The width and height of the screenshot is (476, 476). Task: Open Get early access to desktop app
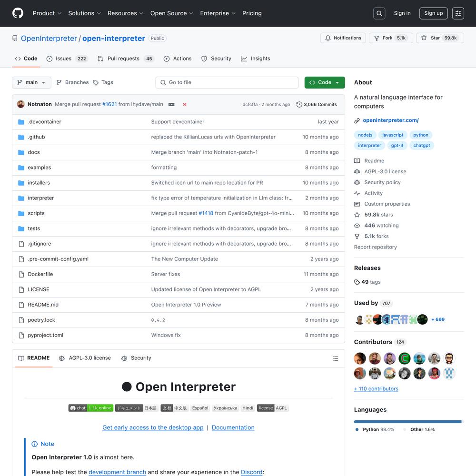point(153,427)
